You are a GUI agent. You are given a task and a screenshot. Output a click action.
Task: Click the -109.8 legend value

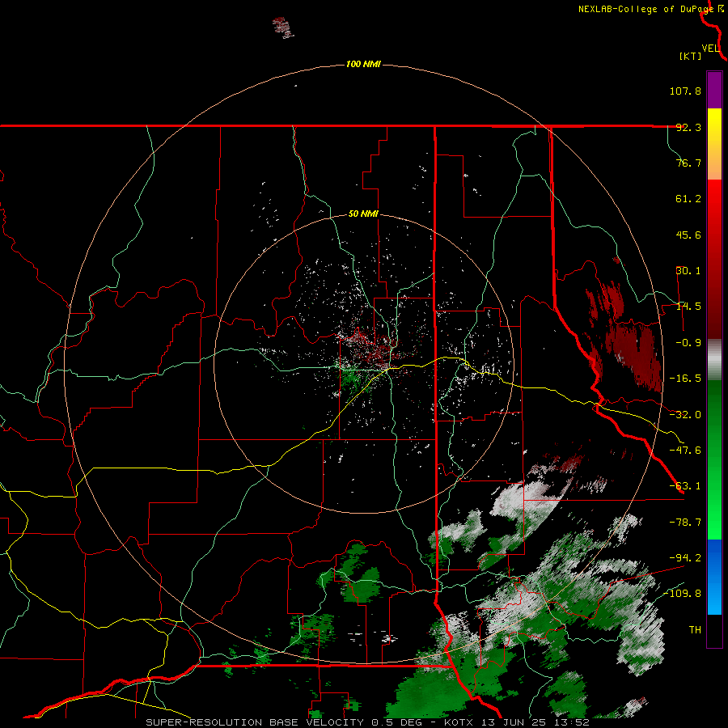(x=683, y=594)
